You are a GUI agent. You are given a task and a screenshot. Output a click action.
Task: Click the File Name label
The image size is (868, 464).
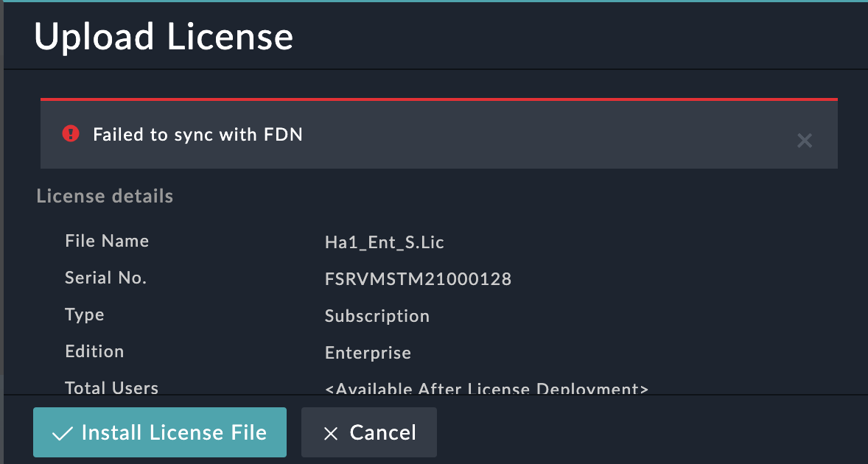click(x=107, y=241)
